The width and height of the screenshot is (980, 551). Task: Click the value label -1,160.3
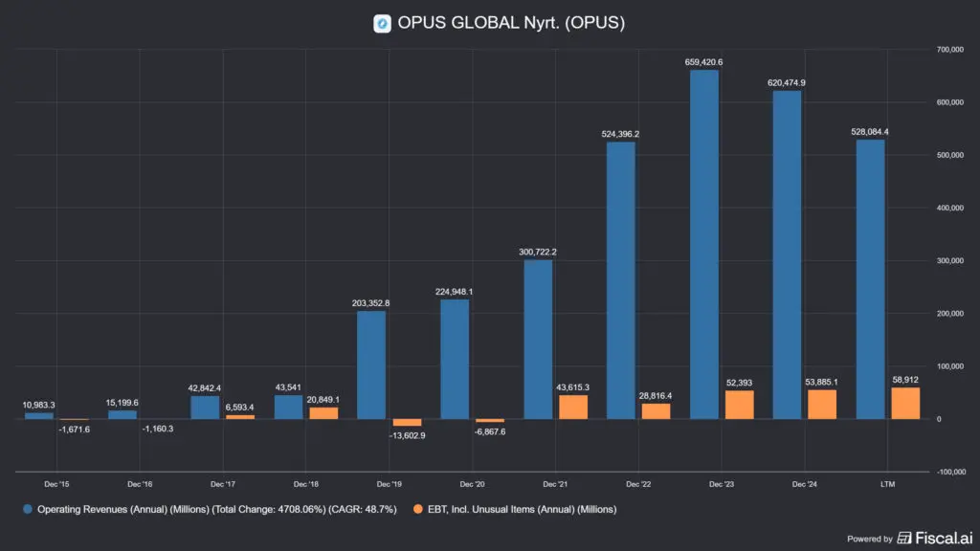tap(158, 429)
